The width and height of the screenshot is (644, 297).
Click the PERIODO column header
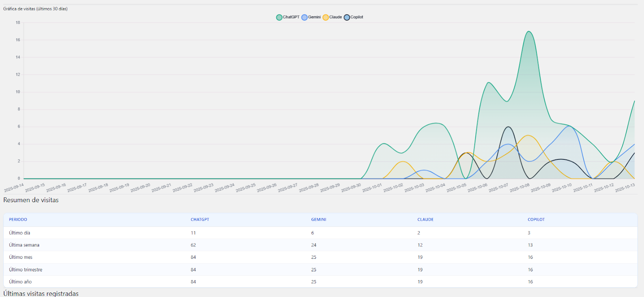tap(18, 219)
